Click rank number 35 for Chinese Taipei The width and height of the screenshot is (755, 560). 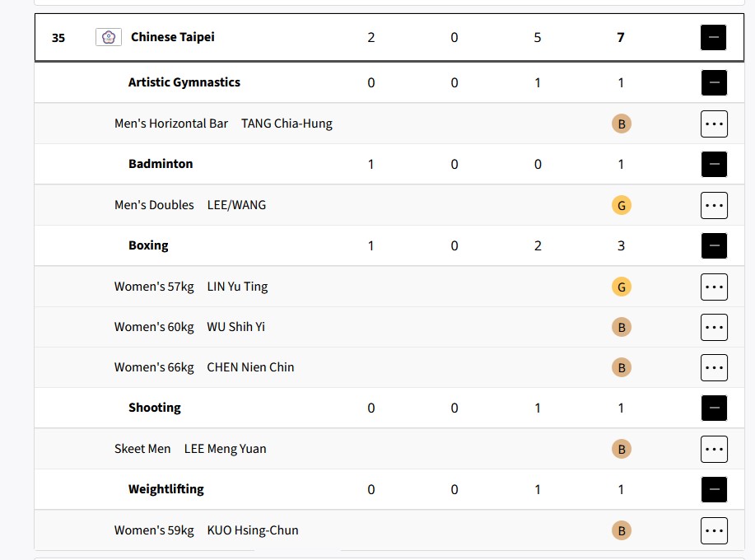pos(58,36)
